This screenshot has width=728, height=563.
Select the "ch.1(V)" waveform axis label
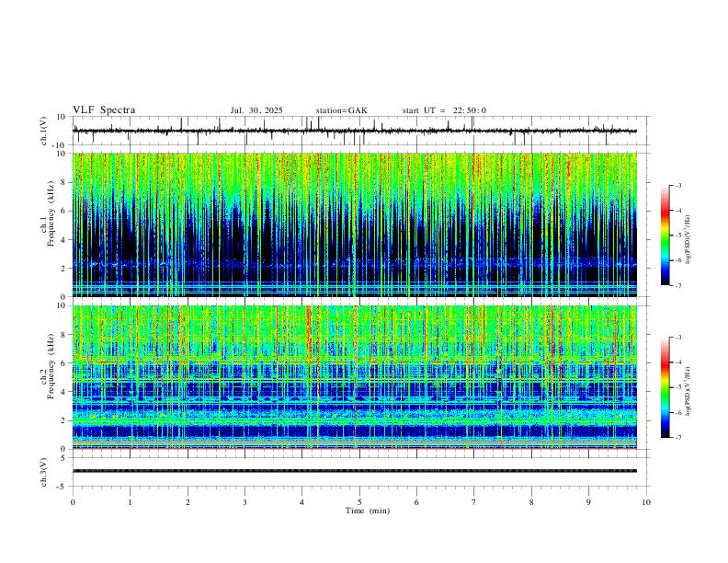[x=44, y=131]
